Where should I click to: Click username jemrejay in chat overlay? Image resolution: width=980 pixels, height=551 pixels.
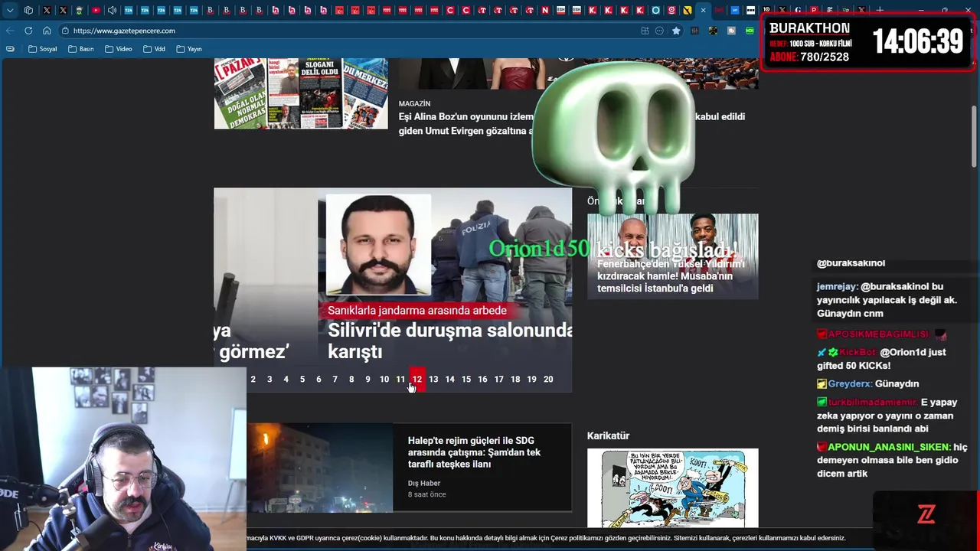[837, 286]
